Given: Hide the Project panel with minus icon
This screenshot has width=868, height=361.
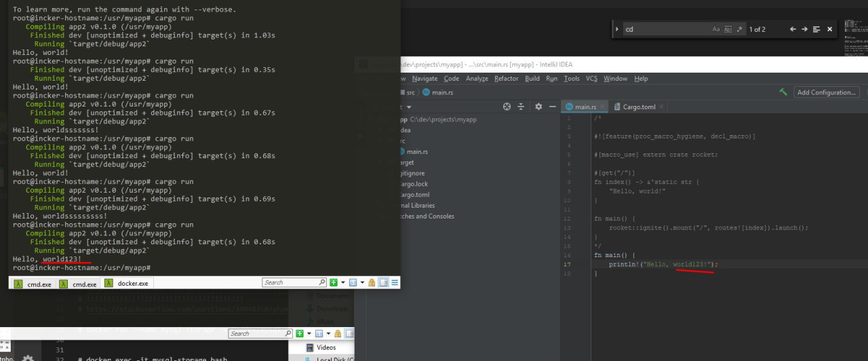Looking at the screenshot, I should 553,107.
